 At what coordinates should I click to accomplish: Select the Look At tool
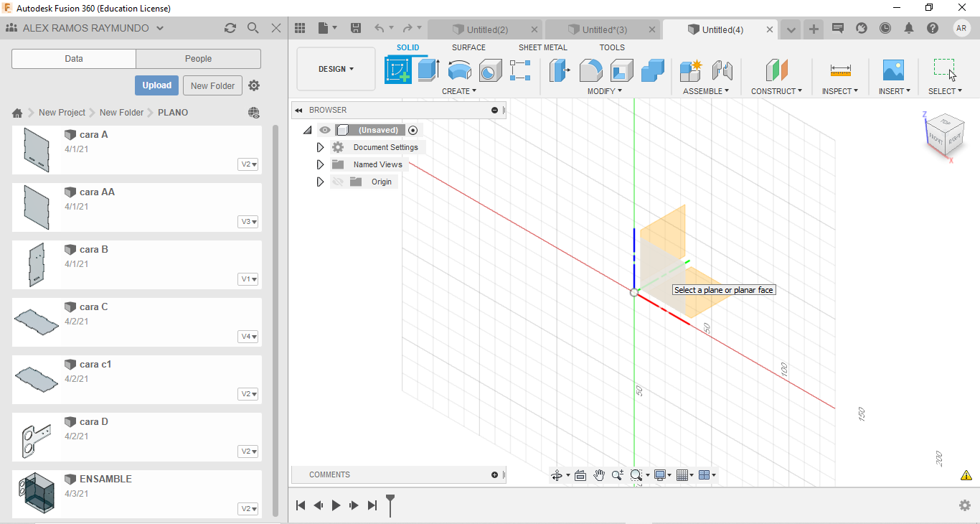580,475
